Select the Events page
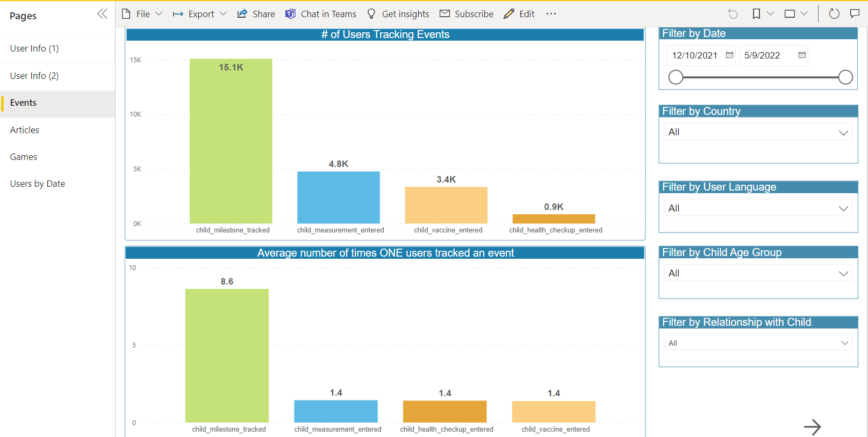Image resolution: width=868 pixels, height=437 pixels. 58,103
